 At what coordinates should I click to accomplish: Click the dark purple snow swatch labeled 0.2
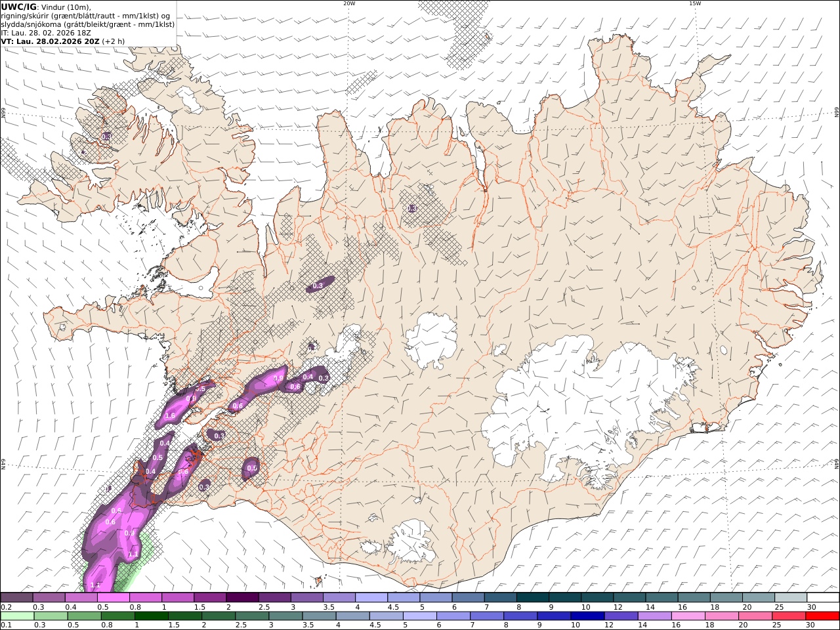click(16, 597)
